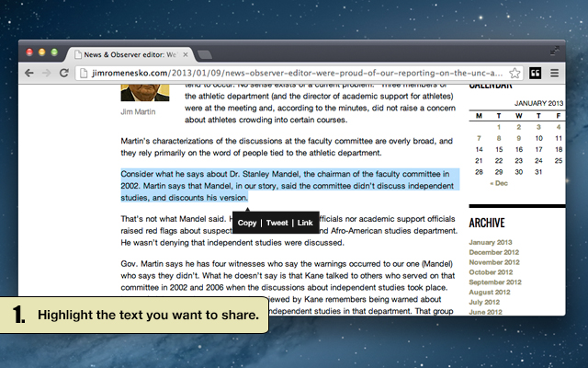Open calendar day 8 link
The width and height of the screenshot is (588, 368).
(499, 138)
